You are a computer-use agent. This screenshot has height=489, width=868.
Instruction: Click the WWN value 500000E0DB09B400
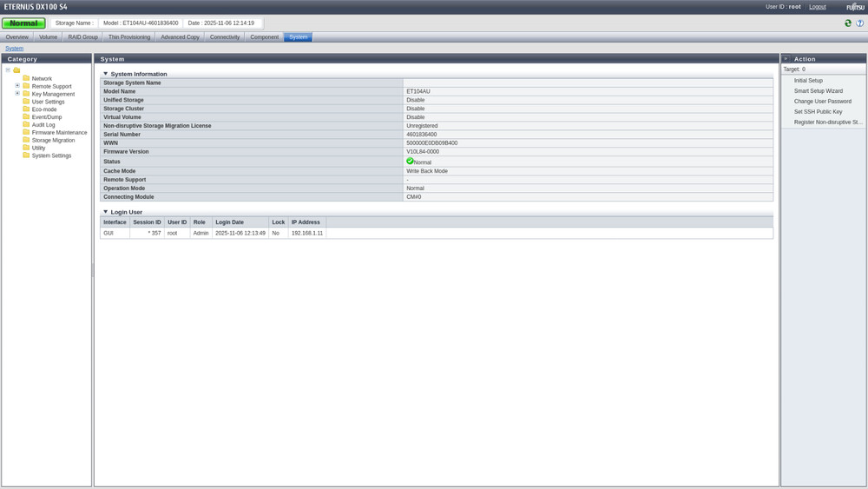431,143
